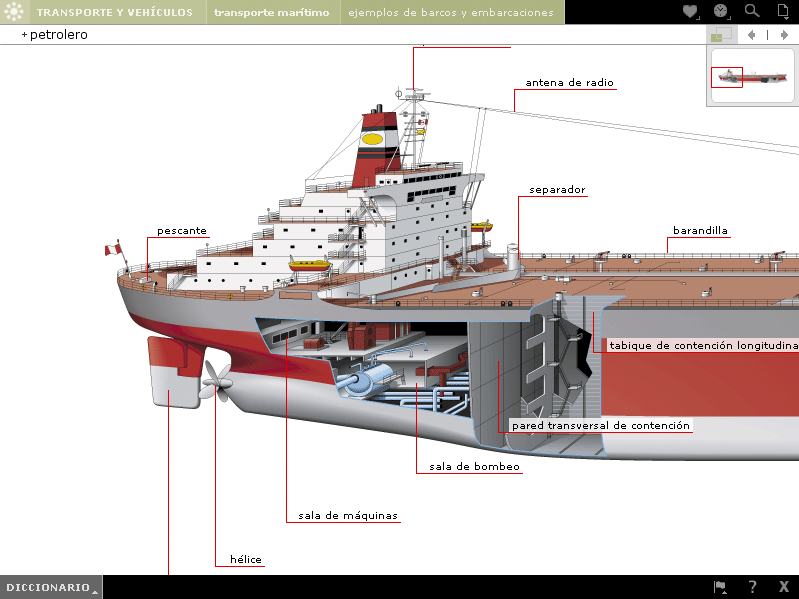Toggle the view mode icon above thumbnail
This screenshot has width=799, height=599.
point(717,35)
